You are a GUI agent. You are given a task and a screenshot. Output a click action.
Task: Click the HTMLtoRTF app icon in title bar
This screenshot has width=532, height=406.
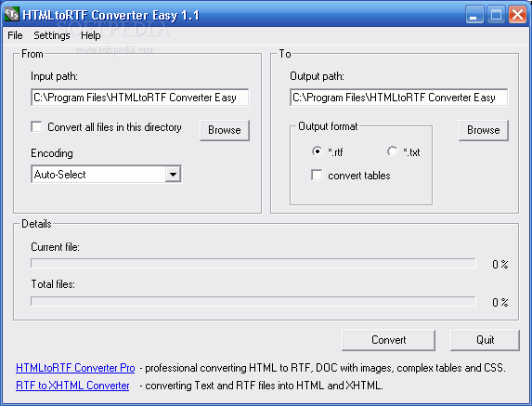(11, 14)
